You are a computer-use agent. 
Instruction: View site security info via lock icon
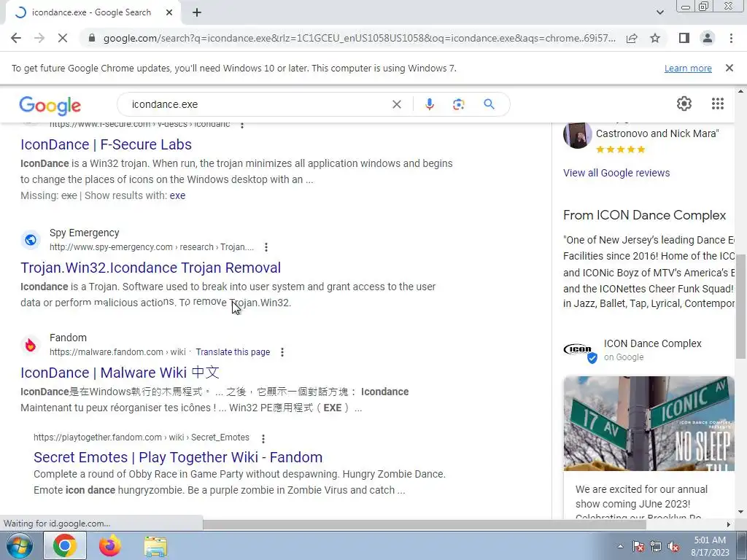point(92,38)
